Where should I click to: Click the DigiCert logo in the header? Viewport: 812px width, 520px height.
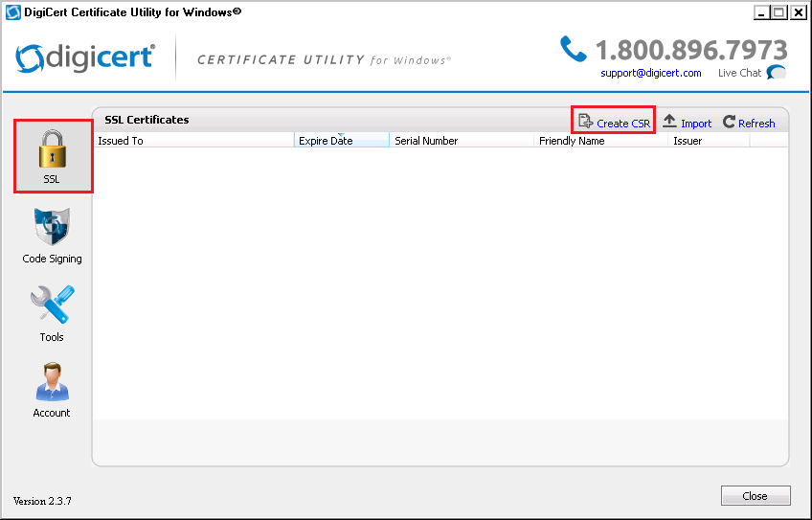(x=85, y=57)
